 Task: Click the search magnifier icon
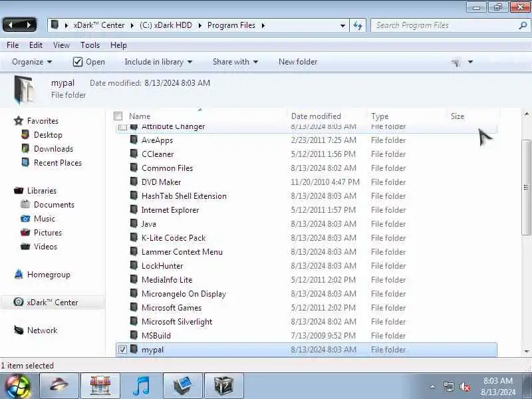click(523, 25)
